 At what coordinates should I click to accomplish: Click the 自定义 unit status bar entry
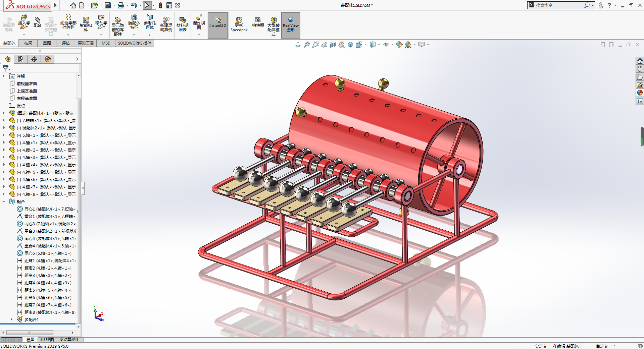pos(602,346)
